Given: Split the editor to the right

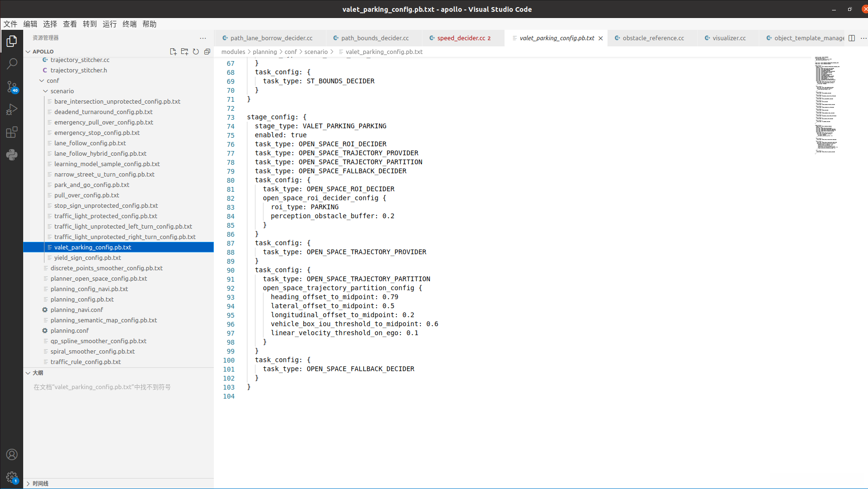Looking at the screenshot, I should (851, 38).
